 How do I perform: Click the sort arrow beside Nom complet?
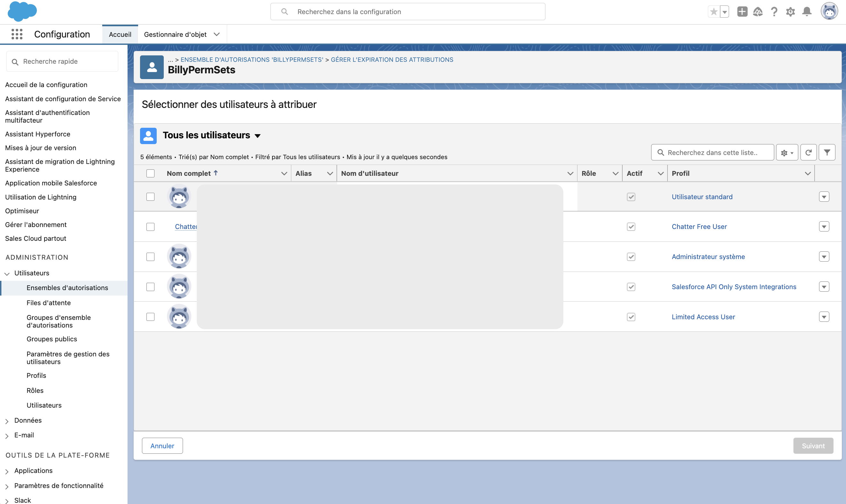(215, 173)
